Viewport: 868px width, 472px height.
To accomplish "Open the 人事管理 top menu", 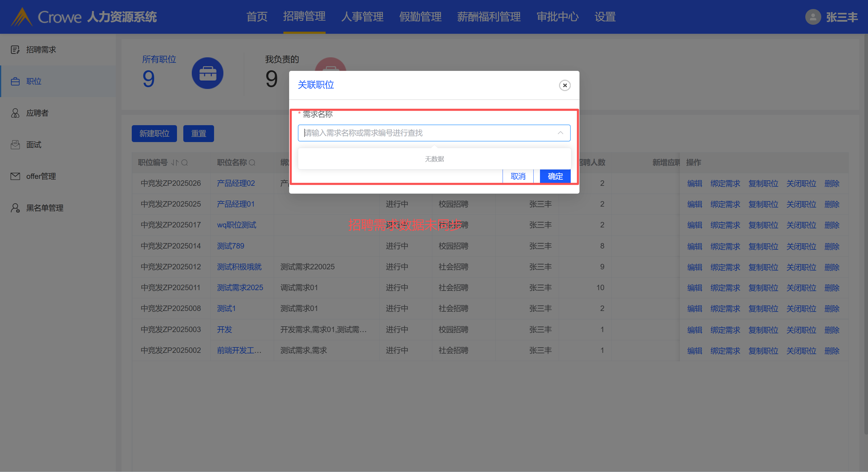I will click(x=362, y=17).
